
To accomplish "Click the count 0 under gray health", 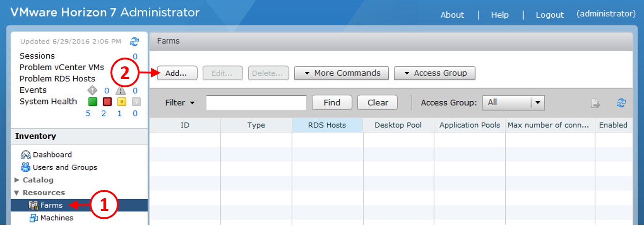I will [x=135, y=113].
